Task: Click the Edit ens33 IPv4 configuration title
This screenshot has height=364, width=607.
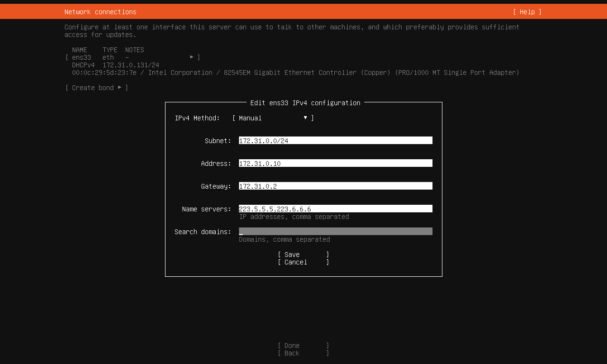Action: (305, 103)
